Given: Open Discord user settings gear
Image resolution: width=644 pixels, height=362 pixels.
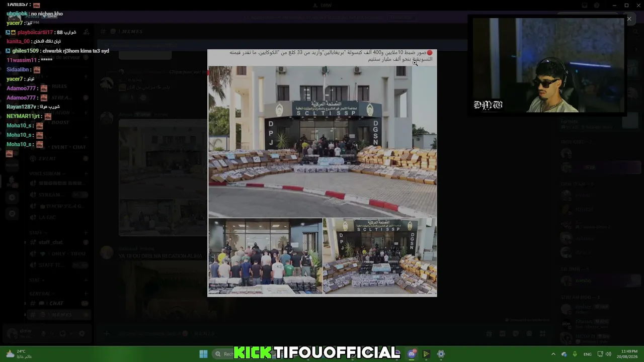Looking at the screenshot, I should tap(82, 333).
